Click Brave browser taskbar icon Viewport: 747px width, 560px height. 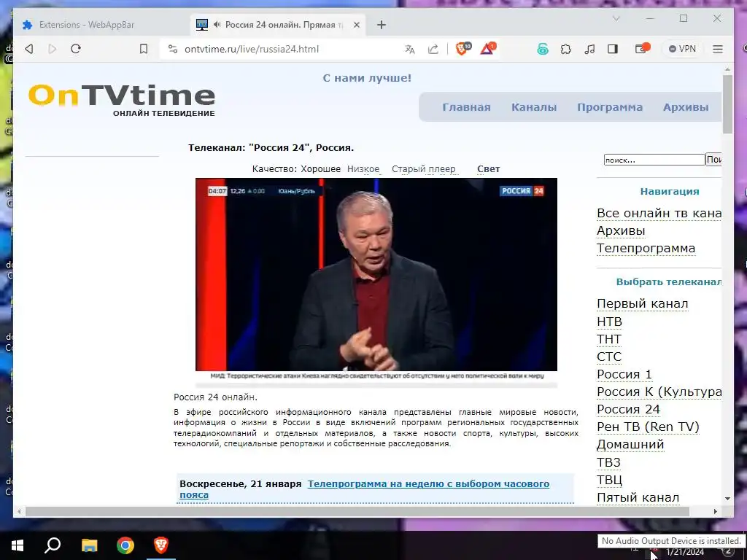point(161,545)
